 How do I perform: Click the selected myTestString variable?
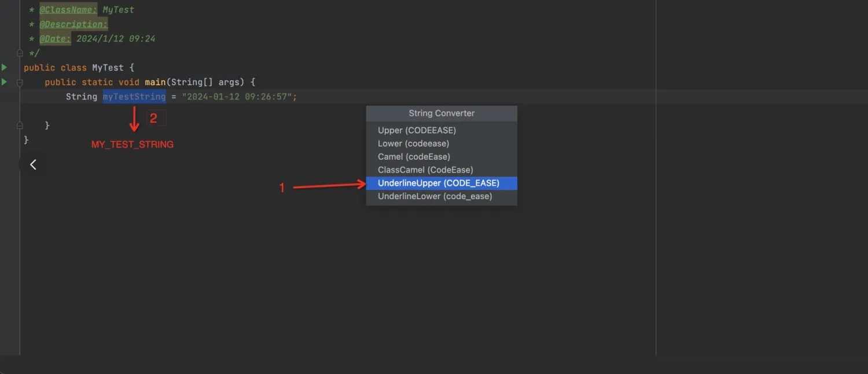[134, 96]
